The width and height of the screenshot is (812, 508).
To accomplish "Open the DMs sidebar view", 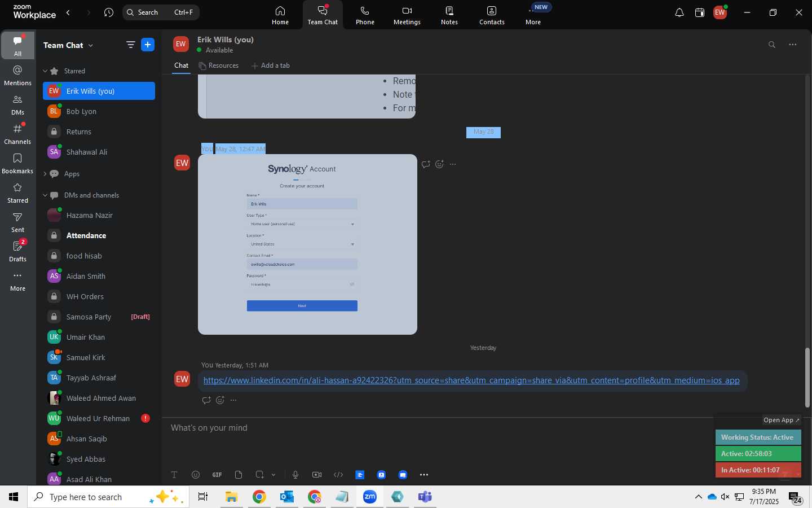I will pyautogui.click(x=17, y=105).
